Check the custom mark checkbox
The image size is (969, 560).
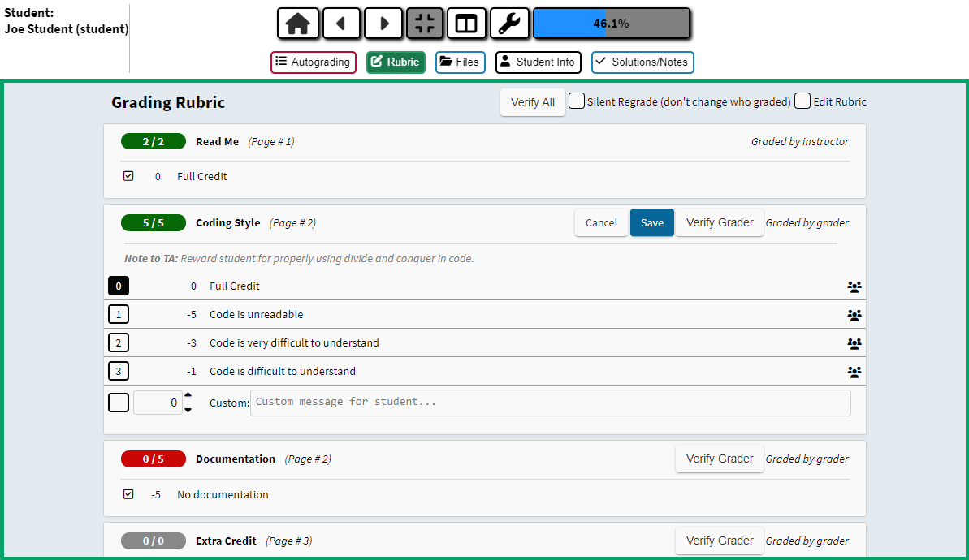[119, 403]
